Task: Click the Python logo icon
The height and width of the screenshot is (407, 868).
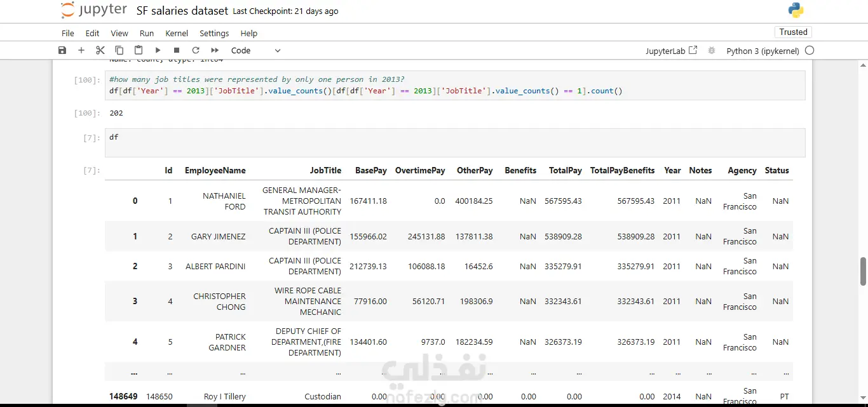Action: tap(796, 10)
